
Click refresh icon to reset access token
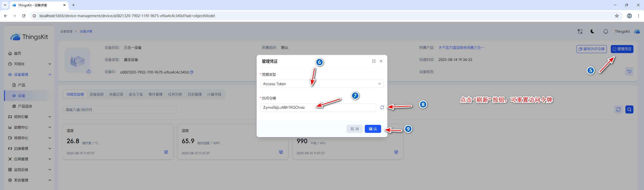click(x=382, y=107)
